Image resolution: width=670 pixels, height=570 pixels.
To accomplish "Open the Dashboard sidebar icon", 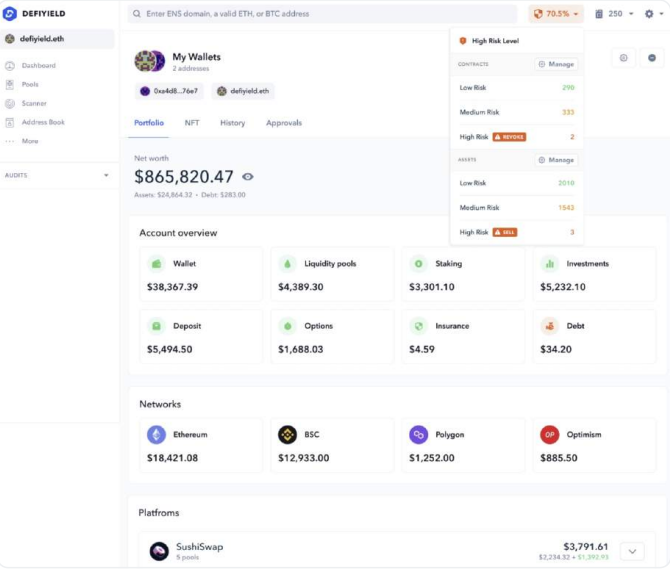I will point(11,66).
